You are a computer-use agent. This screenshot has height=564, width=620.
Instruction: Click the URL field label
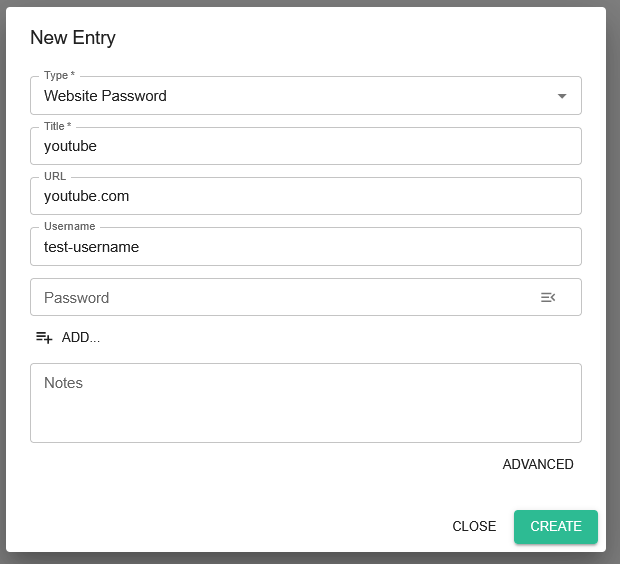[55, 176]
